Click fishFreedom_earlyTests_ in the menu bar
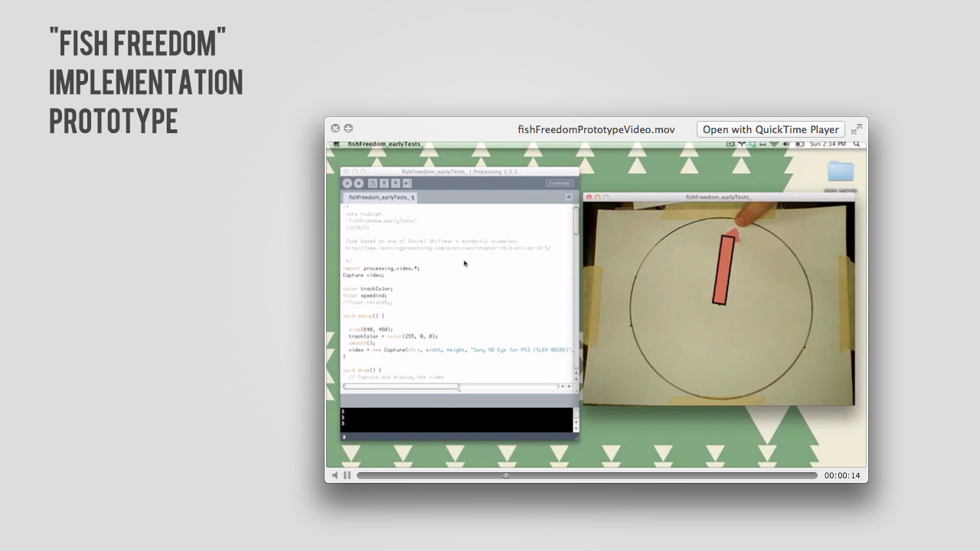980x551 pixels. click(x=385, y=144)
